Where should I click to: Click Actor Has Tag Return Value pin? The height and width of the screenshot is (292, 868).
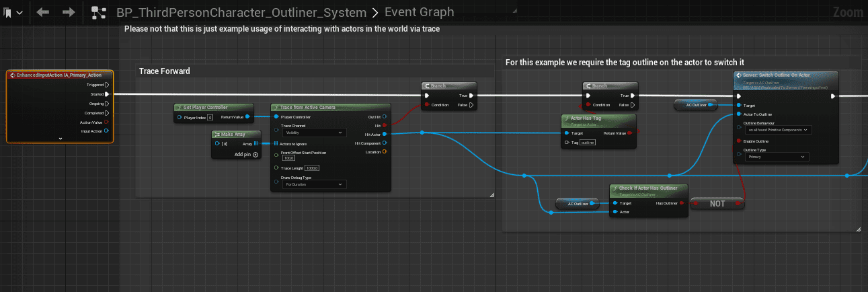[630, 133]
